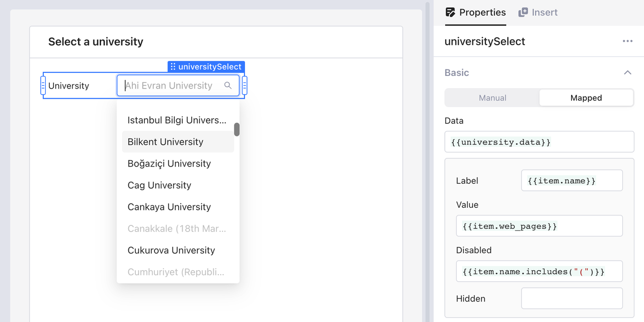Choose Bilkent University from the list

(x=166, y=142)
